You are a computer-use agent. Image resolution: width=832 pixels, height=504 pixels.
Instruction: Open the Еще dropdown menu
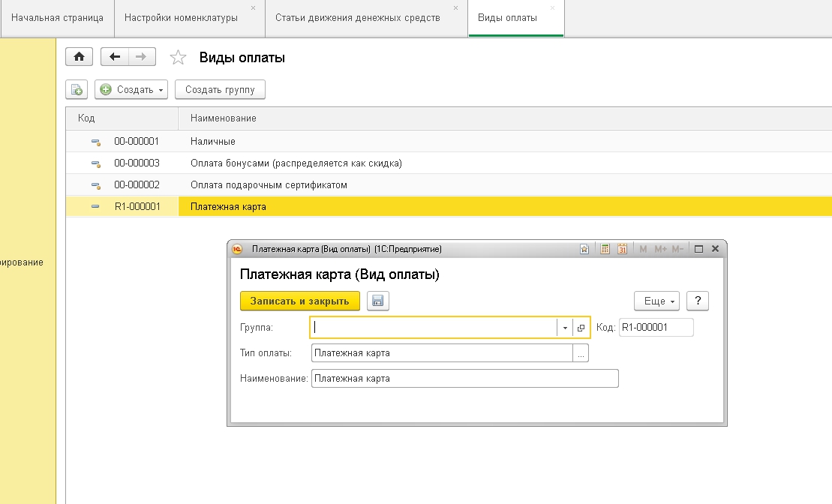656,301
